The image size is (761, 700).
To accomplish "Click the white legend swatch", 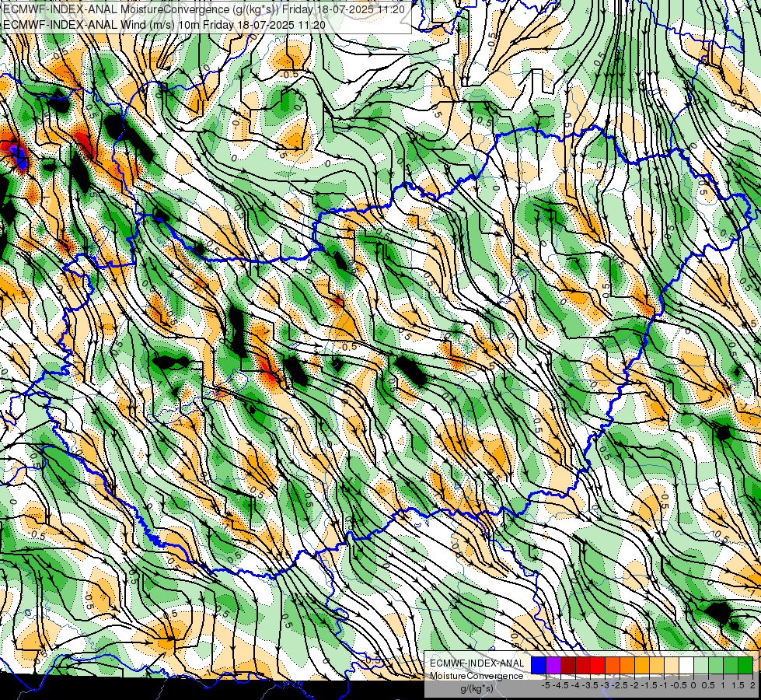I will click(x=686, y=666).
